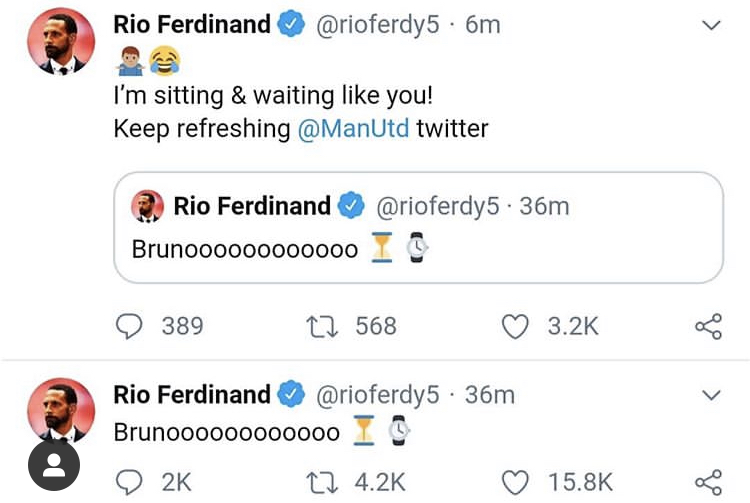The width and height of the screenshot is (750, 503).
Task: Like the tweet with 15.8K likes
Action: click(x=514, y=482)
